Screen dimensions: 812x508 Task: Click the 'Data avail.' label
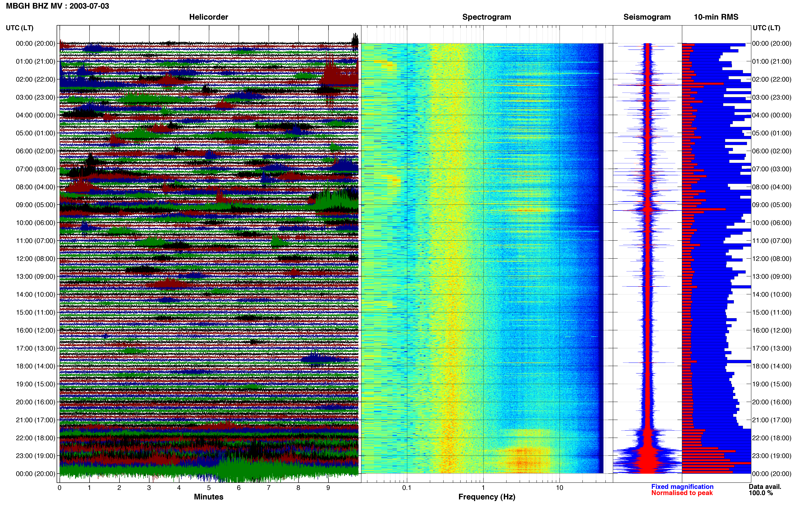[x=765, y=486]
